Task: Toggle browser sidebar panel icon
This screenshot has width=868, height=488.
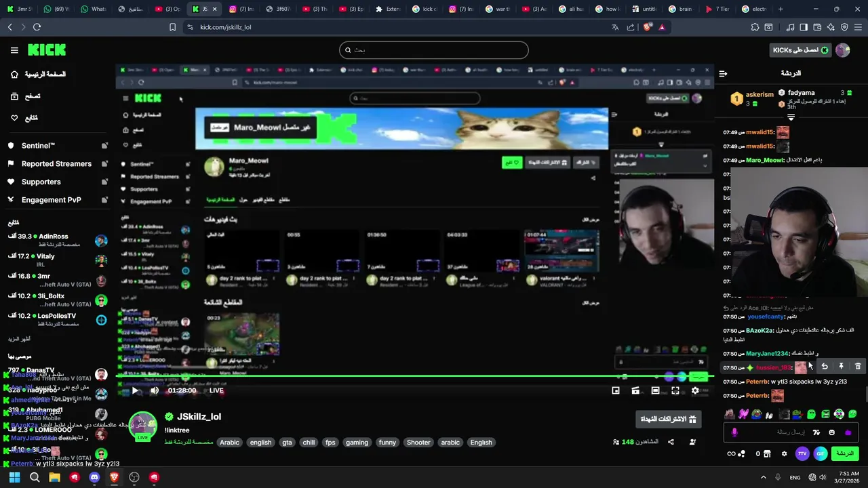Action: point(804,27)
